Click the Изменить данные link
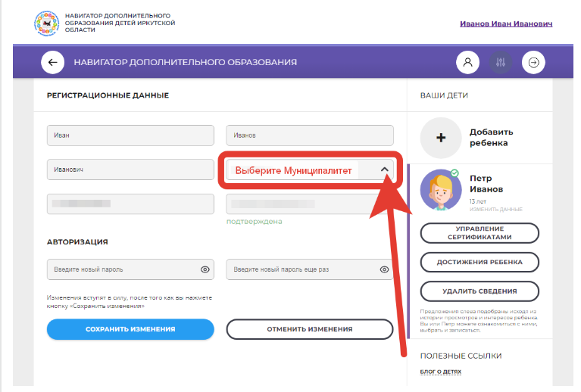Image resolution: width=581 pixels, height=392 pixels. click(496, 209)
